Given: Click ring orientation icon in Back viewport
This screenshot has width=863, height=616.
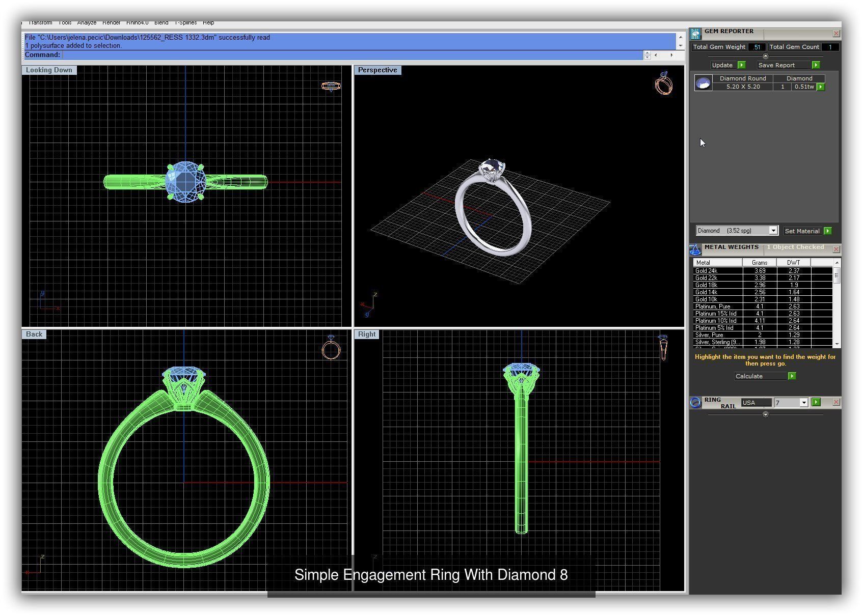Looking at the screenshot, I should tap(331, 348).
